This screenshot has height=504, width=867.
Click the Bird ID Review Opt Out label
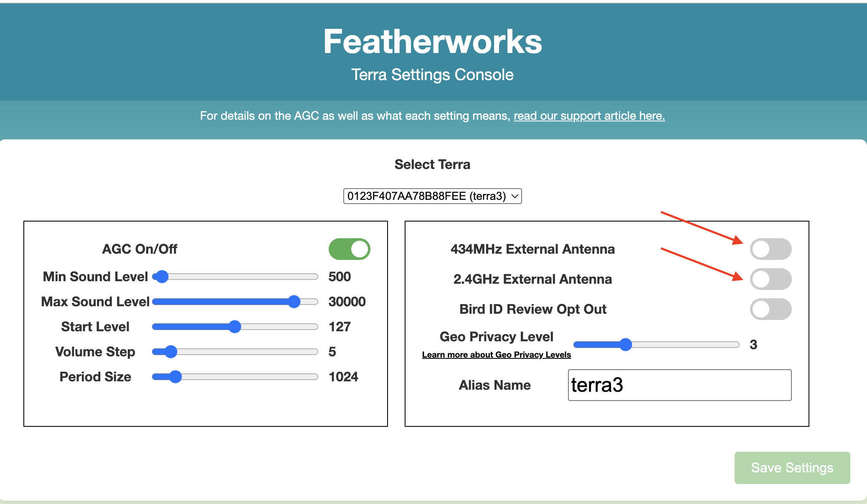click(533, 309)
